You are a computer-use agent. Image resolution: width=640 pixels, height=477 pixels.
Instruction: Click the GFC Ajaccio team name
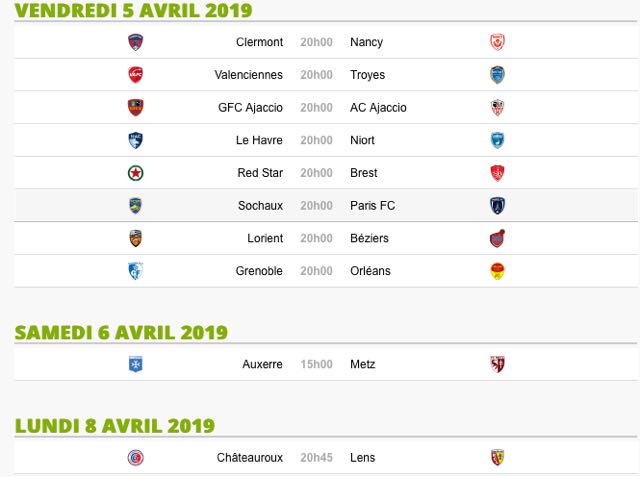[x=250, y=108]
